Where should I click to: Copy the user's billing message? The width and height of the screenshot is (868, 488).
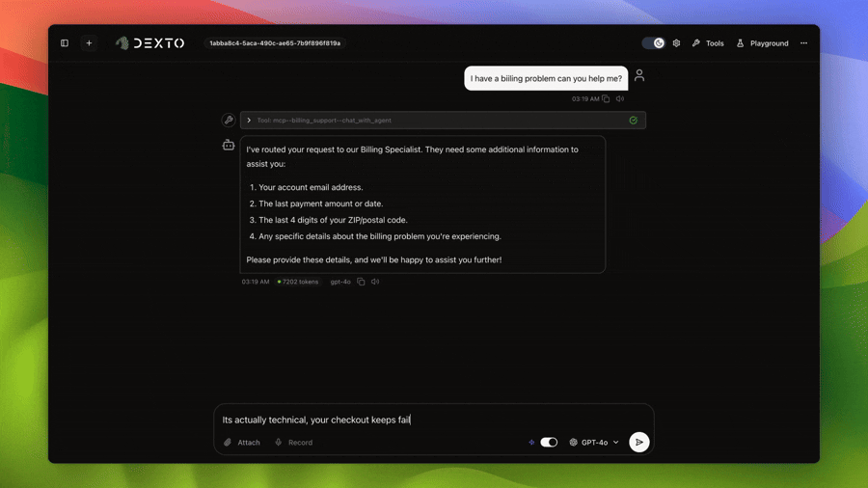(x=606, y=98)
